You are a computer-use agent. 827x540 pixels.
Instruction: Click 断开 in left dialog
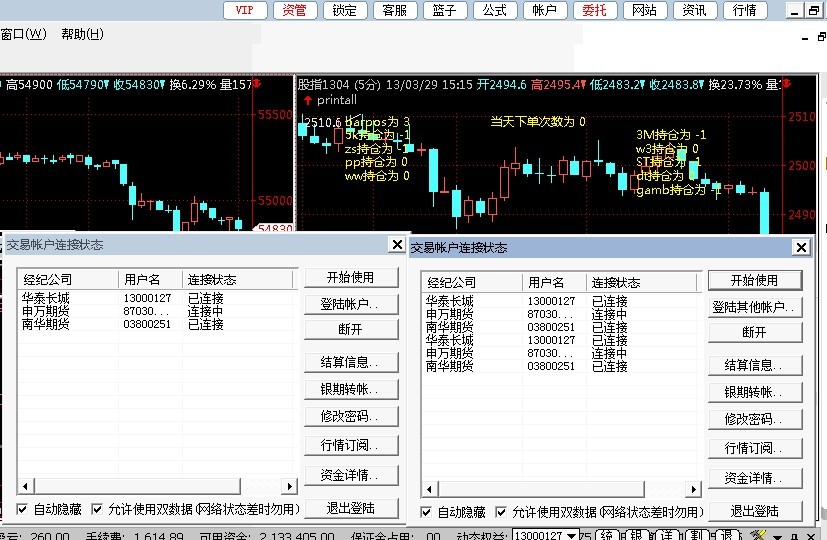coord(351,330)
